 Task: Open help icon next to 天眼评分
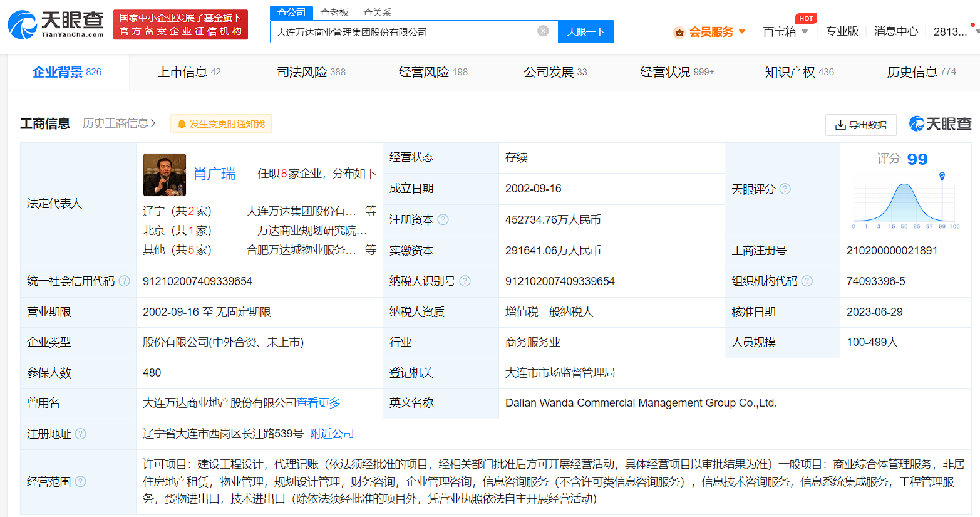pos(785,189)
